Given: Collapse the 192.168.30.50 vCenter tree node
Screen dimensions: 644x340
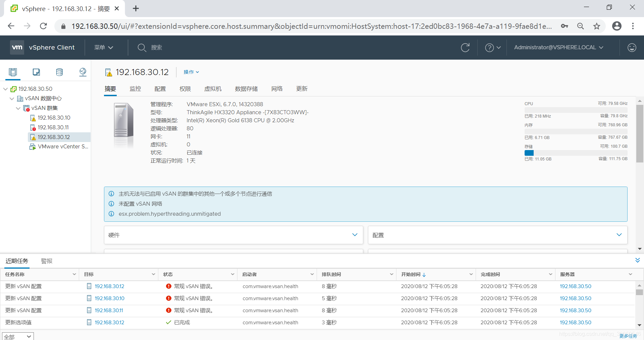Looking at the screenshot, I should [x=5, y=89].
